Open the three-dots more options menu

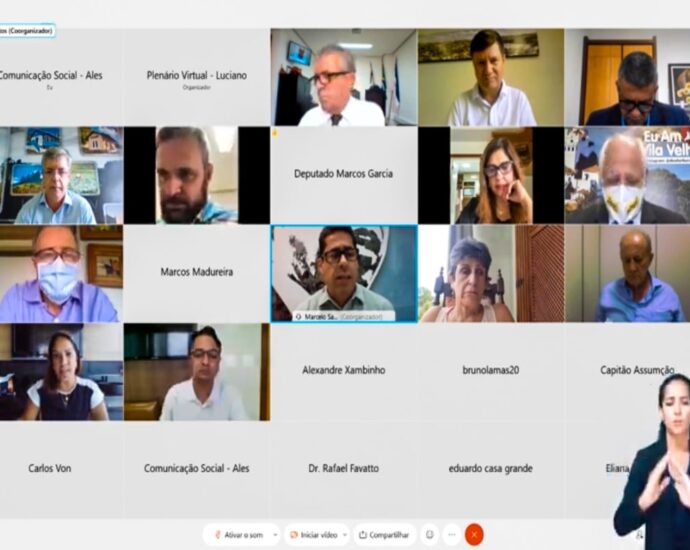coord(452,535)
